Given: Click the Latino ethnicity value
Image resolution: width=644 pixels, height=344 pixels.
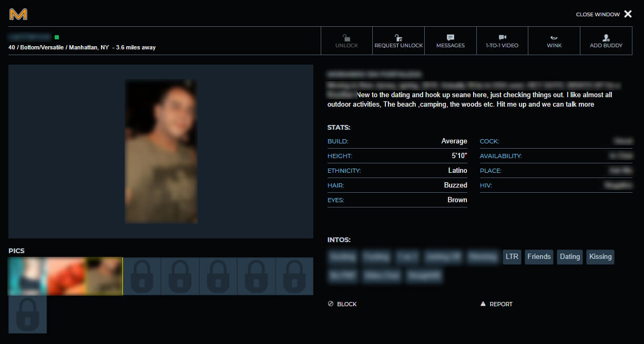Looking at the screenshot, I should click(457, 171).
